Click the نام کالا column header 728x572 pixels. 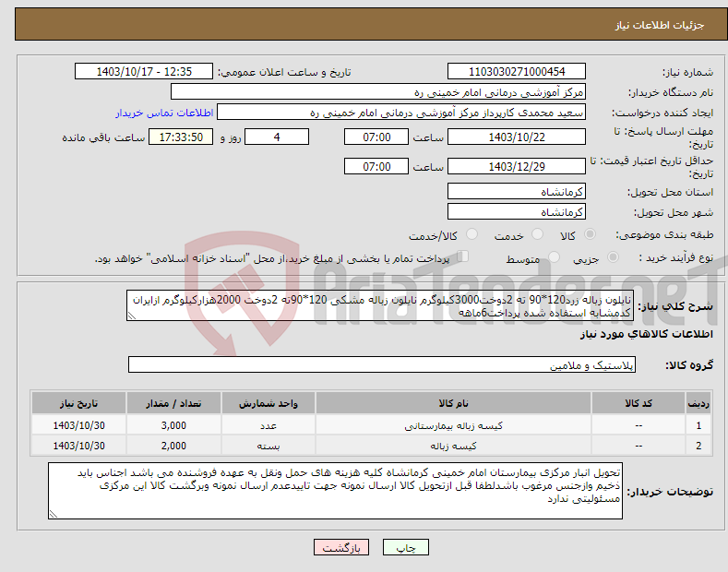[x=453, y=403]
